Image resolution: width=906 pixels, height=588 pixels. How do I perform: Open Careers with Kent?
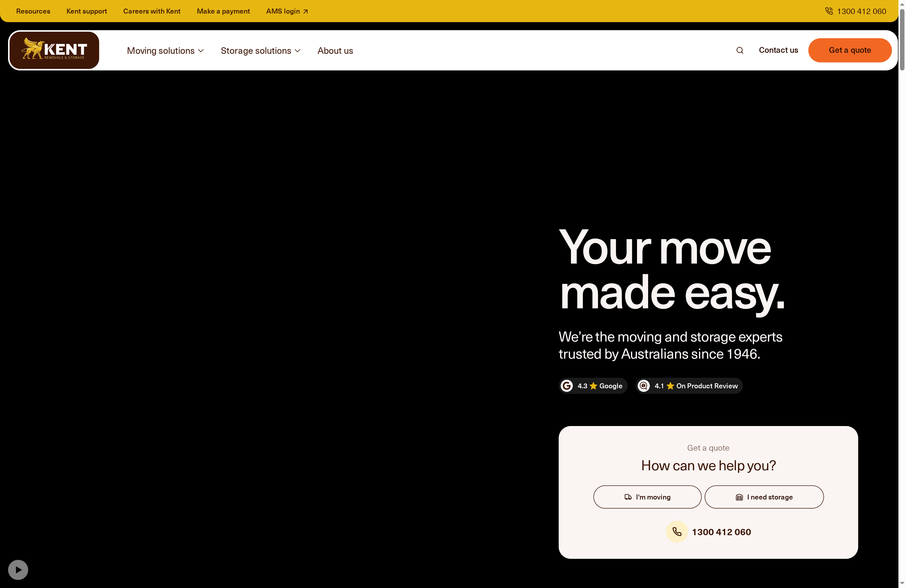152,11
